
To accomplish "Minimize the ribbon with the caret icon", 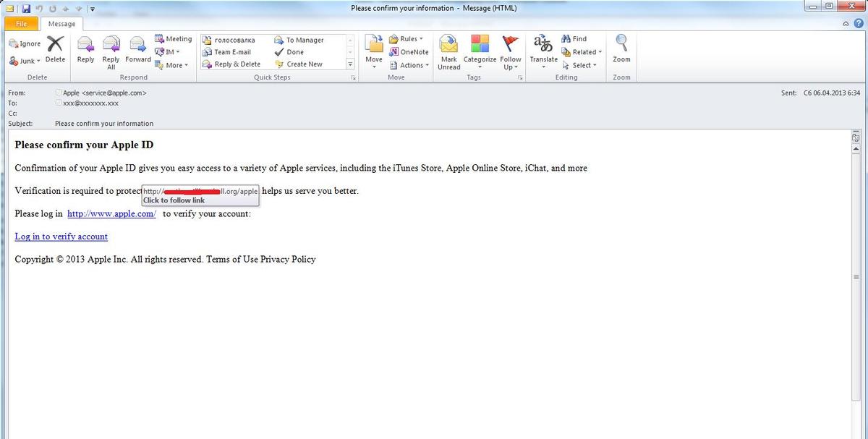I will 846,24.
